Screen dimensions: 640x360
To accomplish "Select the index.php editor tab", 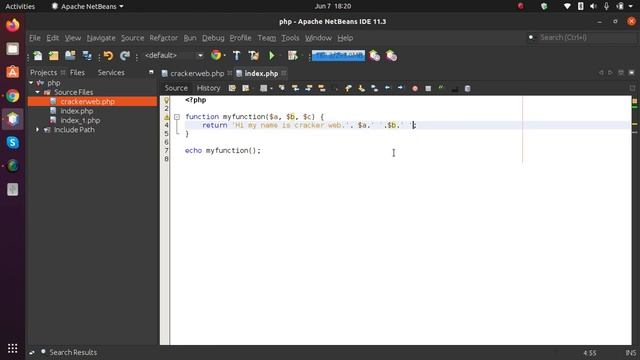I will (261, 73).
